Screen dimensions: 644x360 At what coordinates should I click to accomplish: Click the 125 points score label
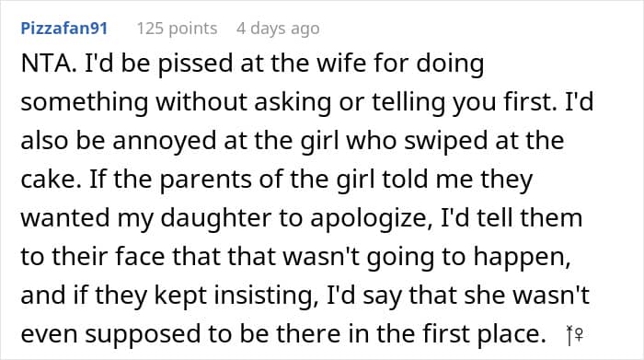(x=177, y=29)
